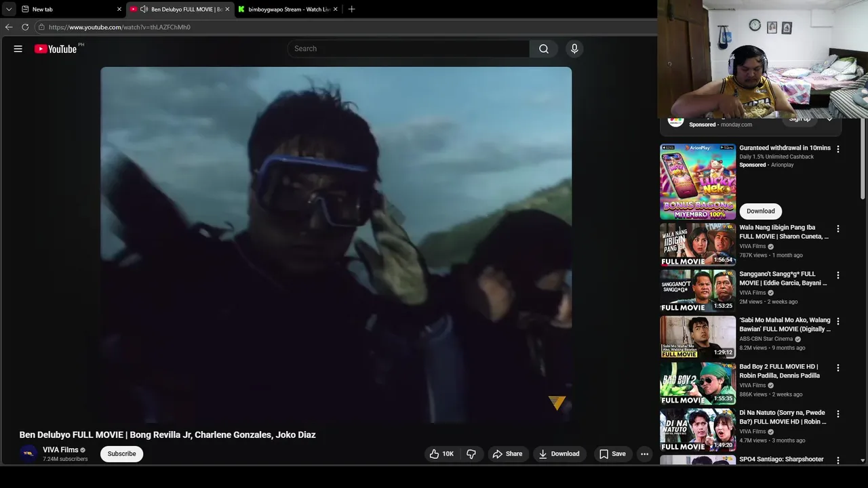This screenshot has height=488, width=868.
Task: Like the video with thumbs up
Action: tap(441, 454)
